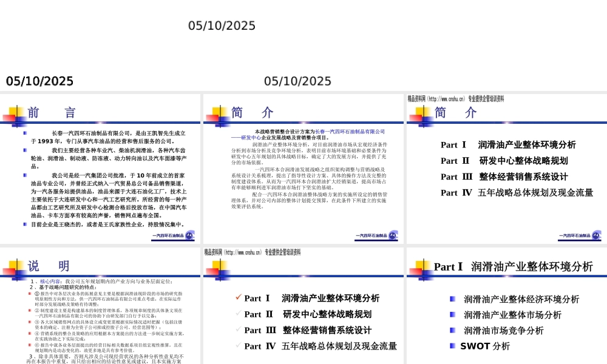
Task: Click the paragraph starting 配合一汽四环本合润滑油整体战略方案
Action: (x=309, y=200)
